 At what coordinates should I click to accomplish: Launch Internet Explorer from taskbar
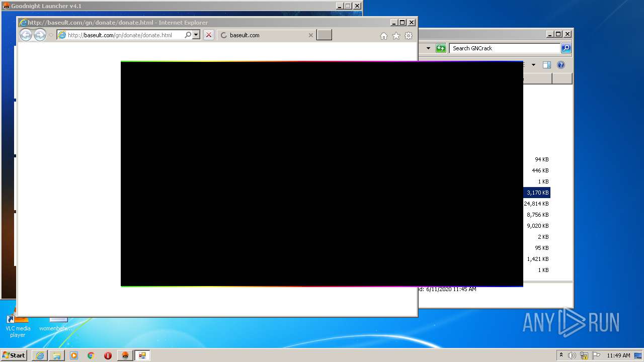coord(40,355)
